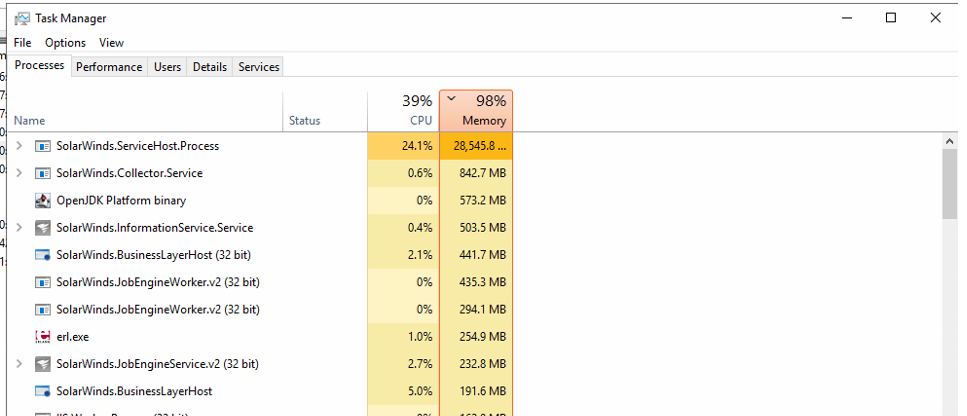The height and width of the screenshot is (416, 967).
Task: Click the vertical scrollbar thumb
Action: pyautogui.click(x=950, y=184)
